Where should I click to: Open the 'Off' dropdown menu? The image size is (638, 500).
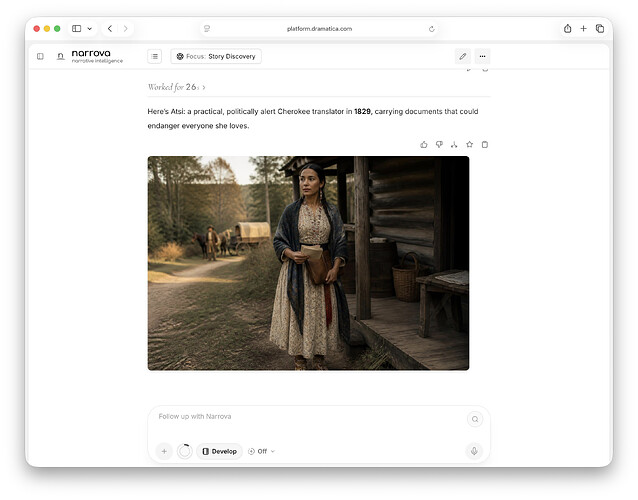pos(262,451)
